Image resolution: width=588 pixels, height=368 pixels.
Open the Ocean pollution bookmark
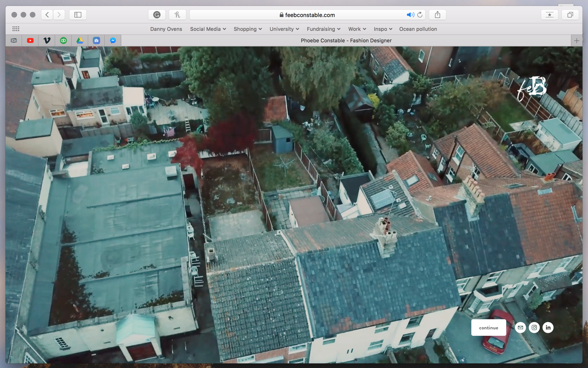coord(418,29)
